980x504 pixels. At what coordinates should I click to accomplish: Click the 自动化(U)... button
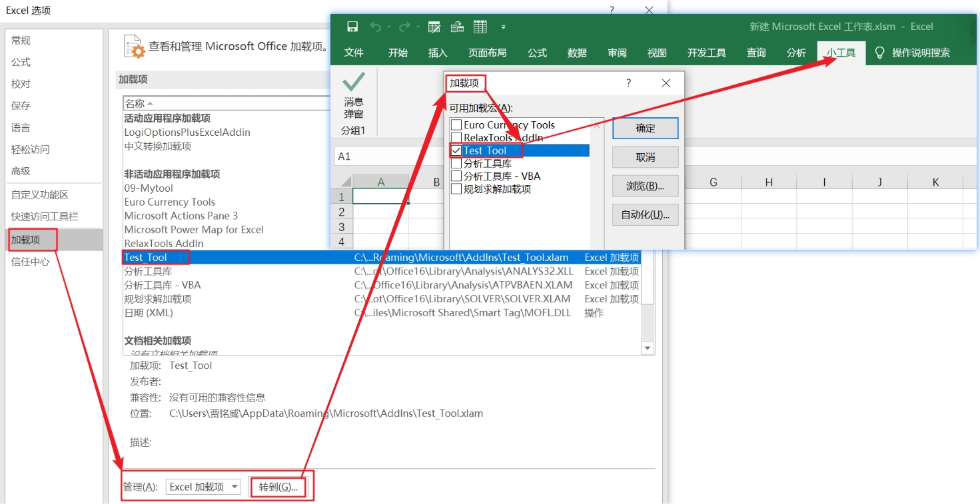click(x=645, y=215)
